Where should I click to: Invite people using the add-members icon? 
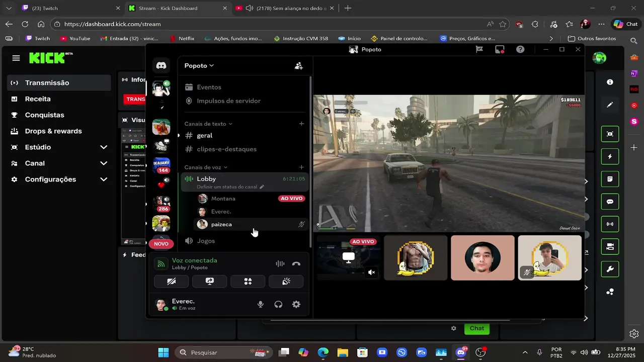point(299,66)
